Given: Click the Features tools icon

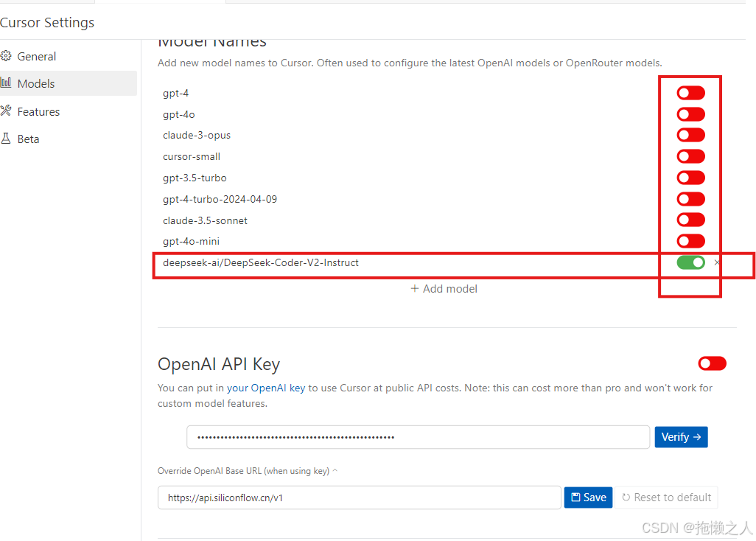Looking at the screenshot, I should 6,111.
